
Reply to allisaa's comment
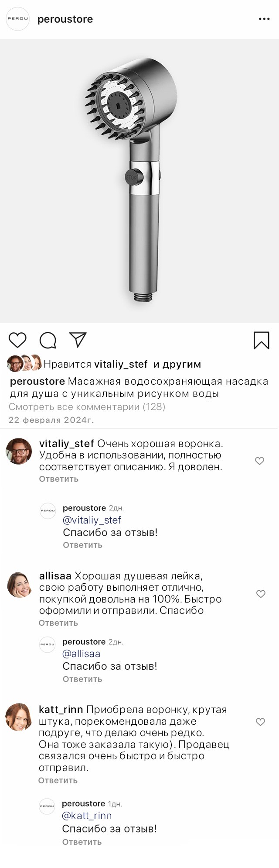click(58, 623)
